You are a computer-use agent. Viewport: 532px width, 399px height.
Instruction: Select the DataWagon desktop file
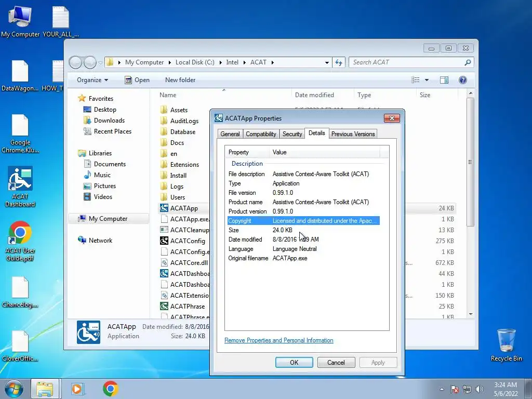click(x=20, y=75)
